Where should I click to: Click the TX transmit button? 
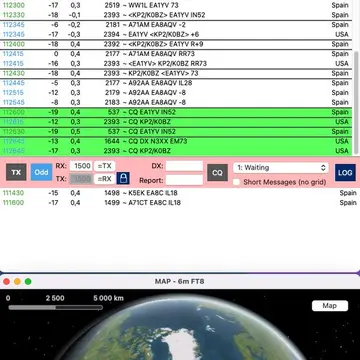tap(16, 172)
